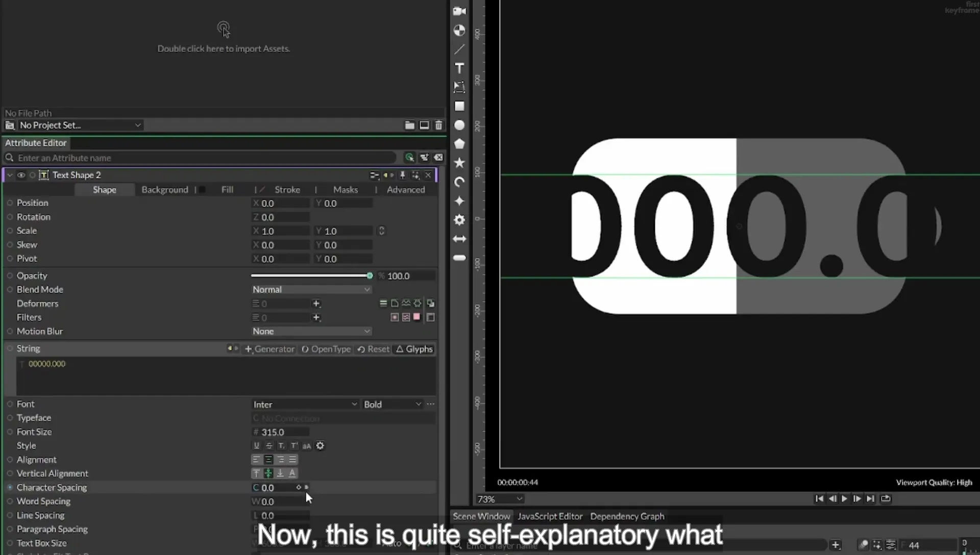The width and height of the screenshot is (980, 555).
Task: Toggle the Character Spacing keyframe circle
Action: pyautogui.click(x=10, y=488)
